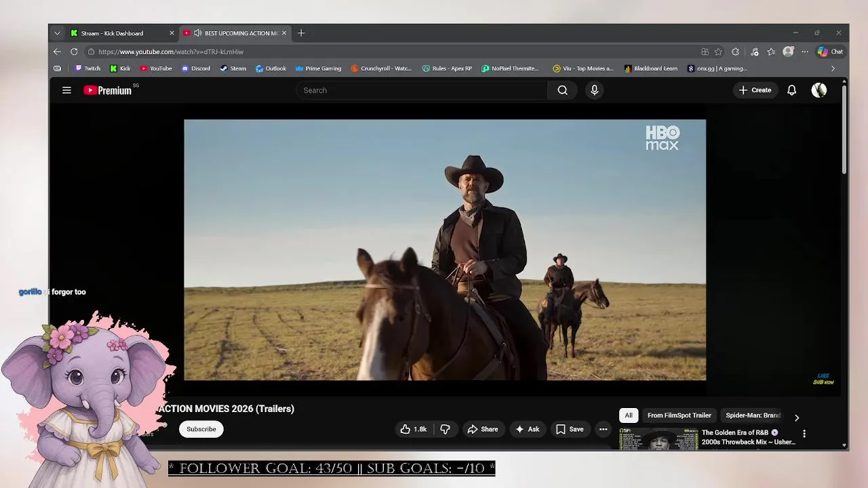868x488 pixels.
Task: Open the browser profile avatar
Action: [x=788, y=52]
